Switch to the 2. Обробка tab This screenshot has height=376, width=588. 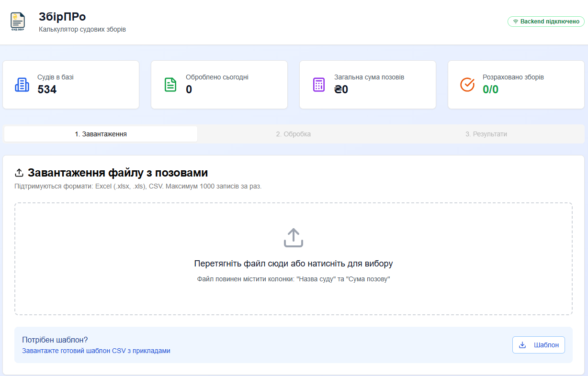point(294,134)
